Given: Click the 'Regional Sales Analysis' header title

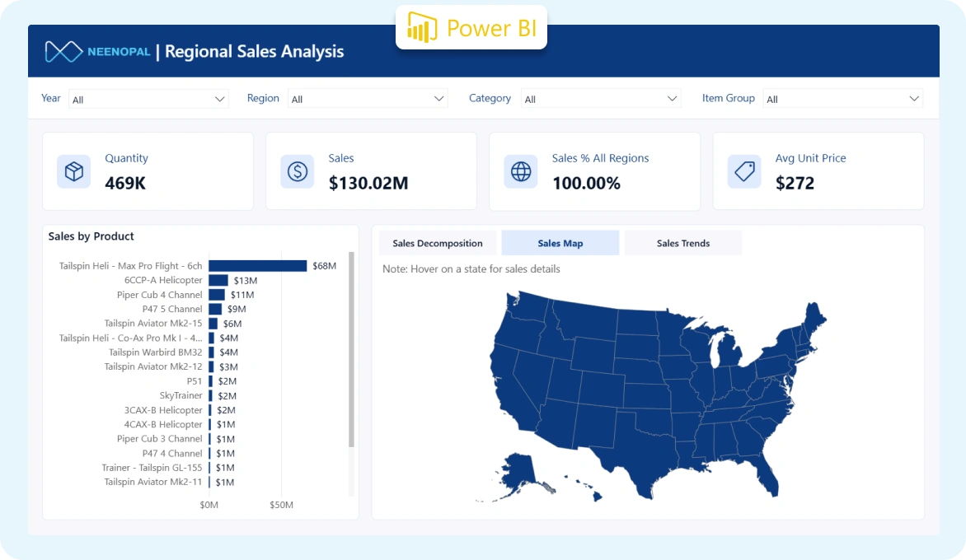Looking at the screenshot, I should pos(255,52).
